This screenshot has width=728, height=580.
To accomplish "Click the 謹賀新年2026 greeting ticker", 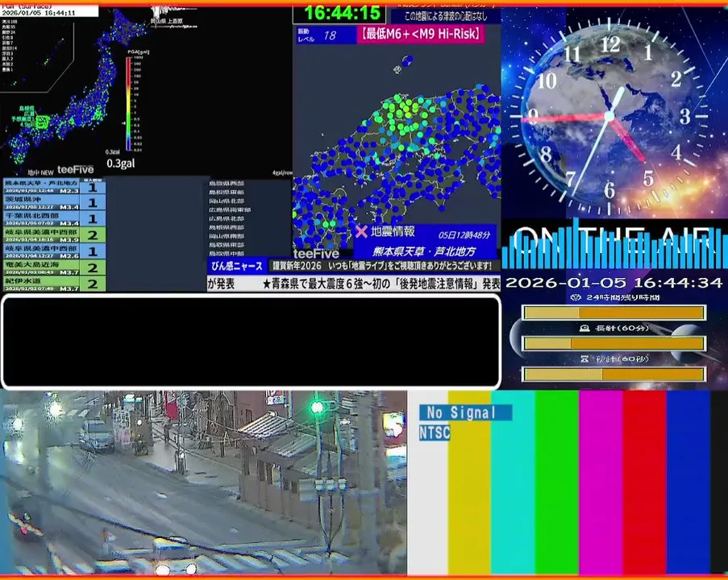I will coord(382,266).
